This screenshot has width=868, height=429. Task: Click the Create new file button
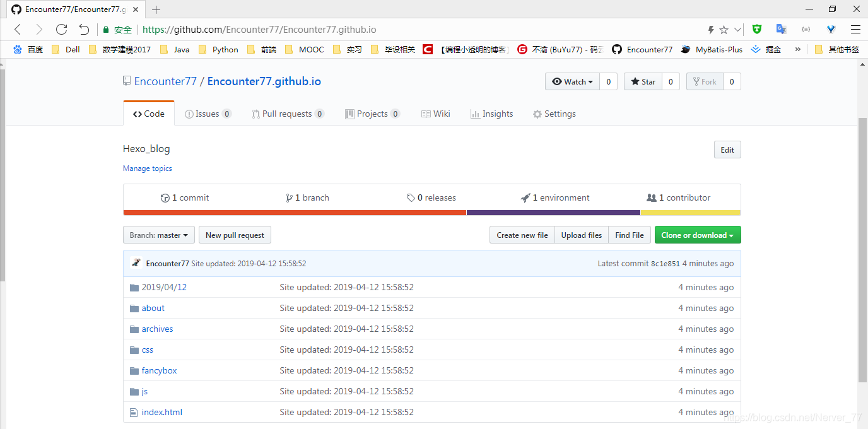coord(522,235)
